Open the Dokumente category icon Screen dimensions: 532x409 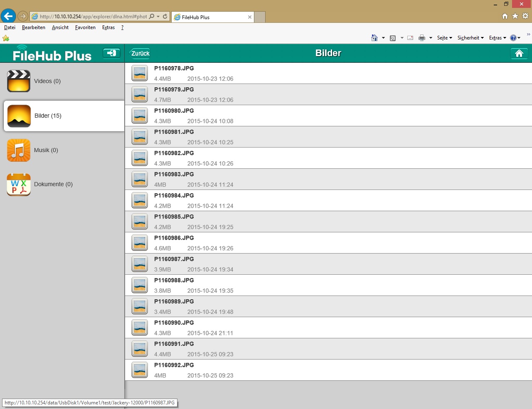pos(19,184)
